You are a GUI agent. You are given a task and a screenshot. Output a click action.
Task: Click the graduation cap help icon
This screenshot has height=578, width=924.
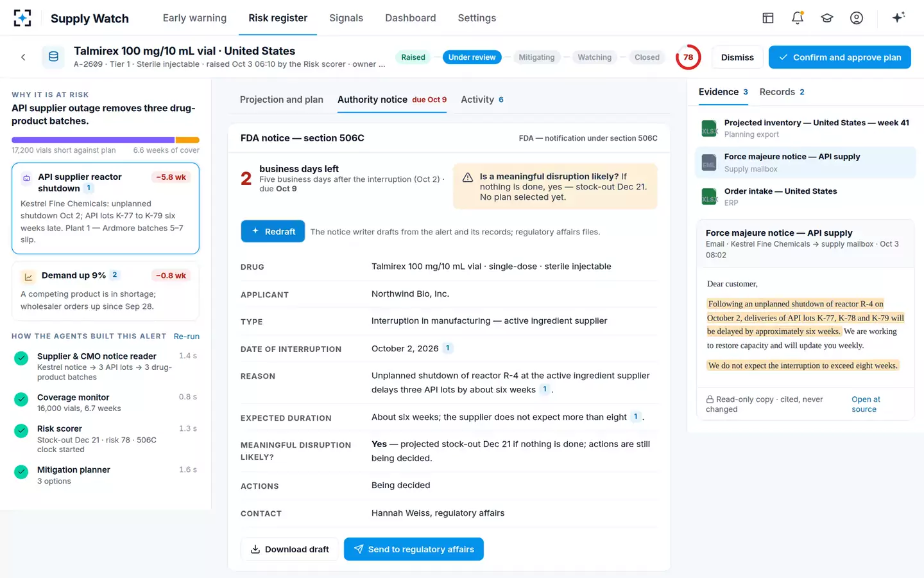tap(827, 18)
